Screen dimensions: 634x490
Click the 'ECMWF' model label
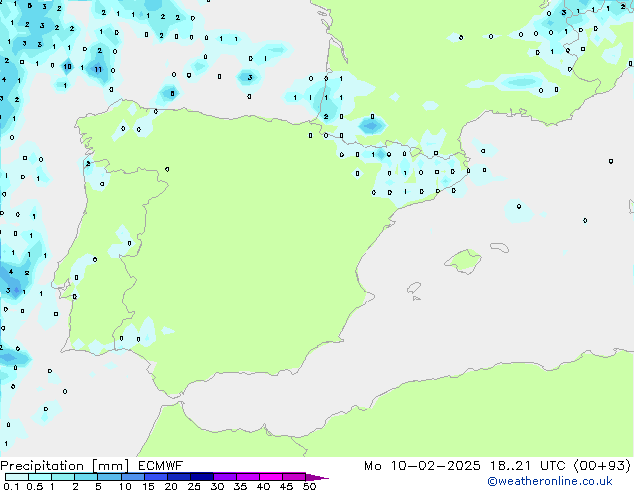pyautogui.click(x=161, y=466)
